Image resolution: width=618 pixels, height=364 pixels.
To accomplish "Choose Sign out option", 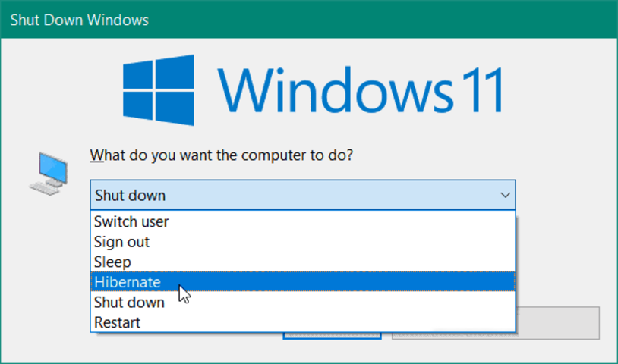I will point(303,242).
